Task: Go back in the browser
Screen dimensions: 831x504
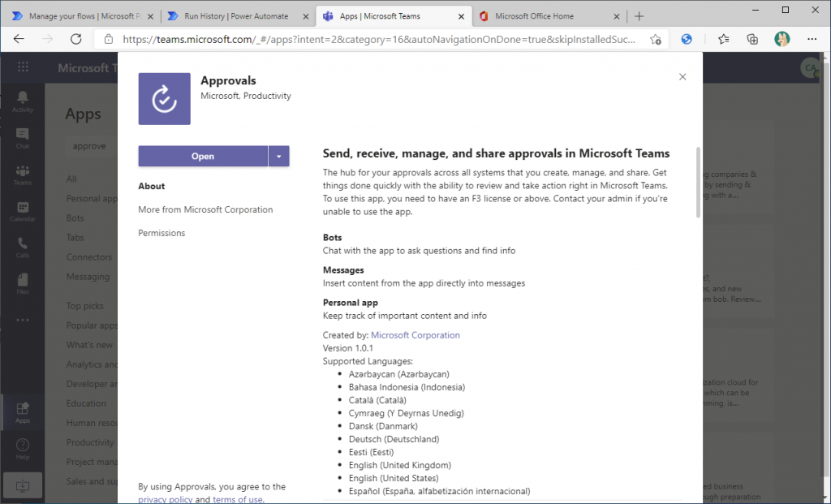Action: click(x=19, y=39)
